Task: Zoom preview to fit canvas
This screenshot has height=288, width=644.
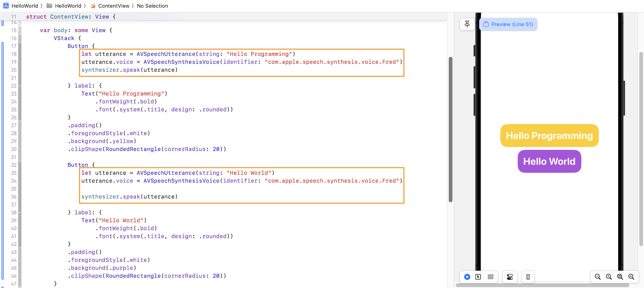Action: point(620,277)
